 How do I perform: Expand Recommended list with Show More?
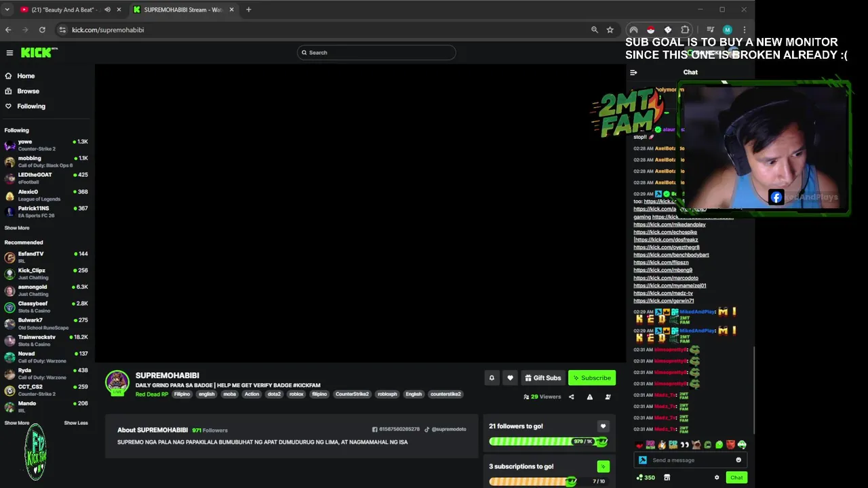(17, 423)
